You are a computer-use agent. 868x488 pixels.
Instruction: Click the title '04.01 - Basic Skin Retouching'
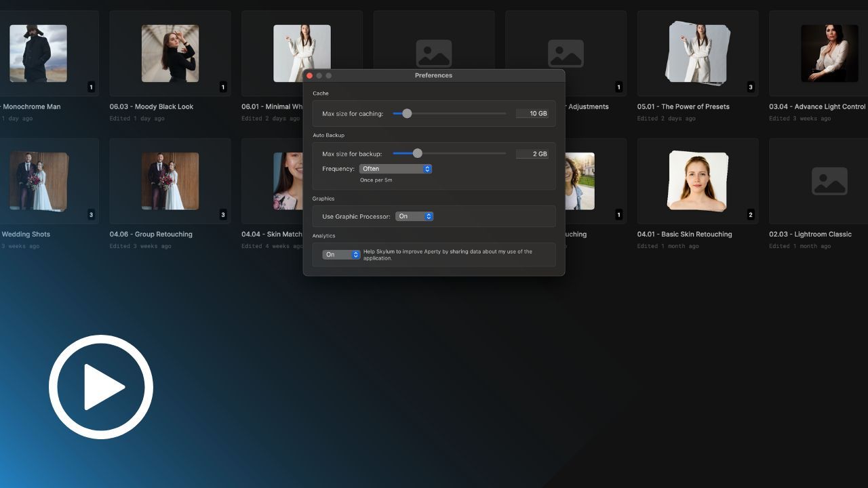pos(684,235)
